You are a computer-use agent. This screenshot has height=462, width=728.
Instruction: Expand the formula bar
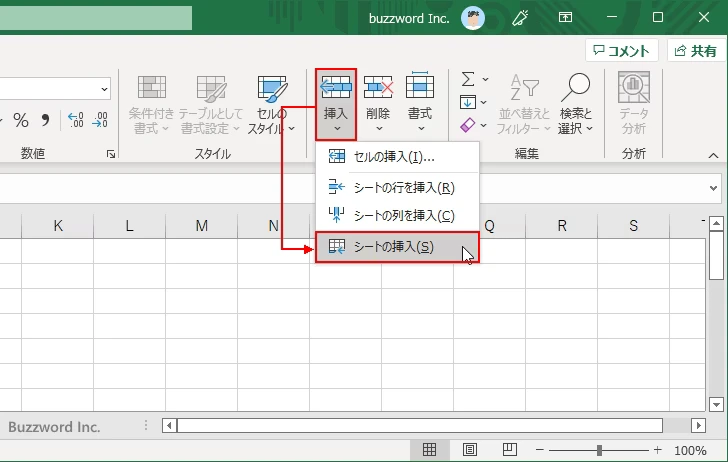coord(714,188)
